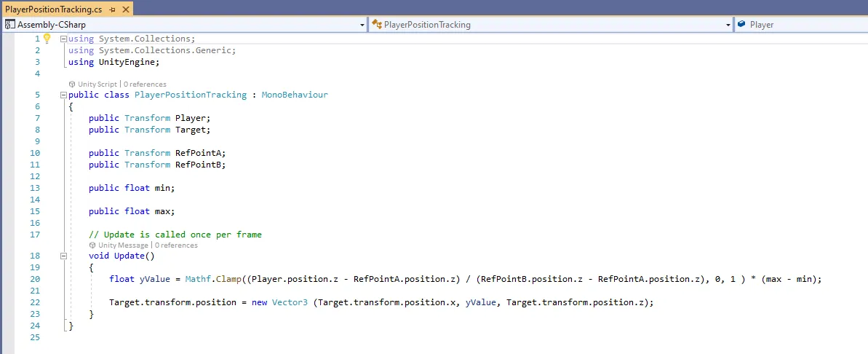Image resolution: width=868 pixels, height=354 pixels.
Task: Click the 'void Update()' method signature
Action: (122, 256)
